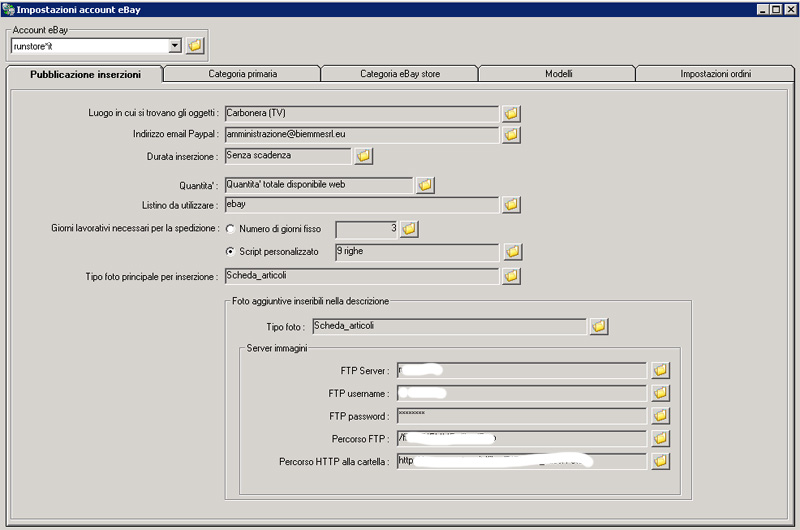Viewport: 800px width, 530px height.
Task: Maximize the Impostazioni account eBay window
Action: 776,9
